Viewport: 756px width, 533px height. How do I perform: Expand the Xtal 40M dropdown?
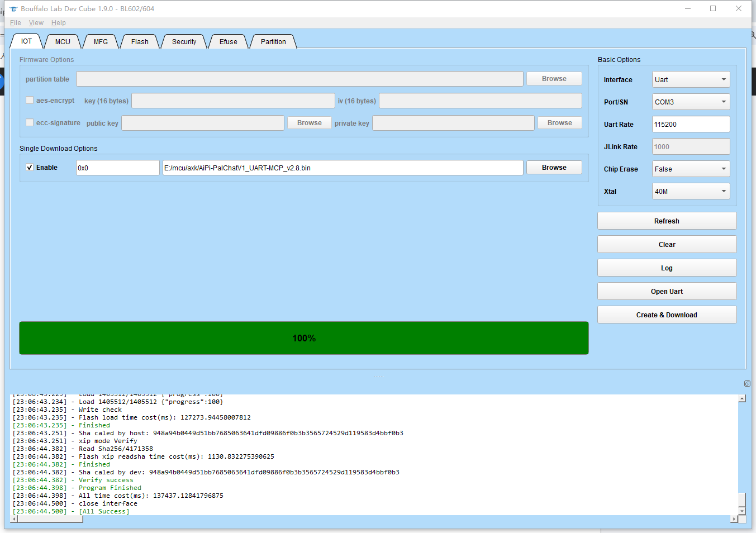tap(691, 192)
